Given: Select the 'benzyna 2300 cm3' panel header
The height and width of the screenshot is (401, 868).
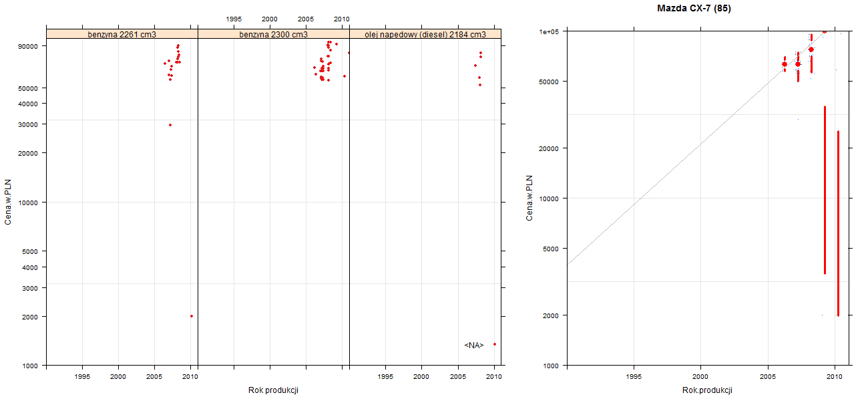Looking at the screenshot, I should click(274, 34).
